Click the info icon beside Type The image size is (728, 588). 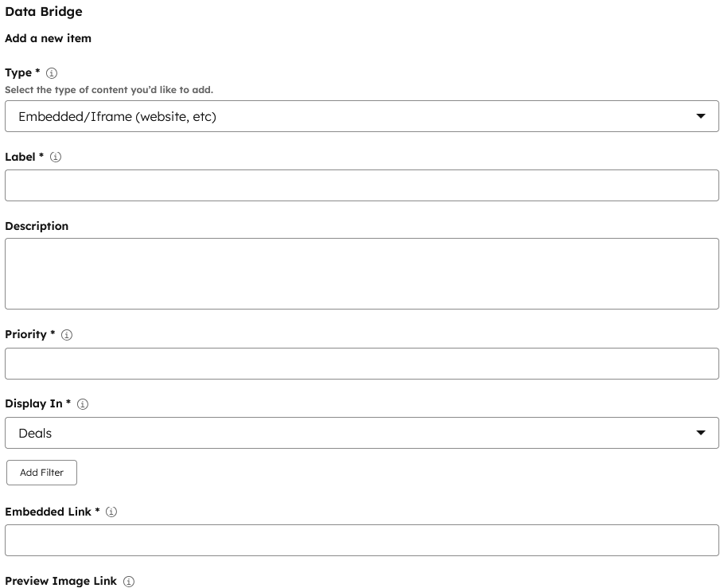[53, 73]
